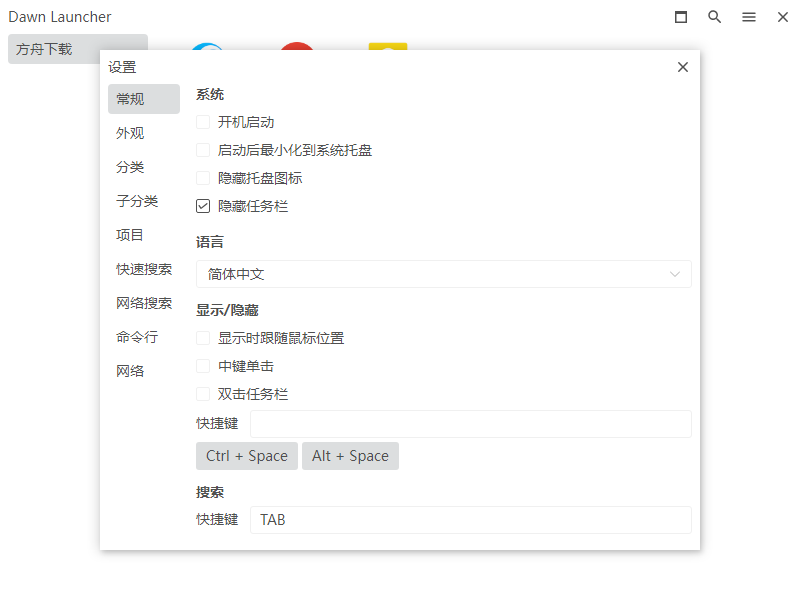Enable 启动后最小化到系统托盘
This screenshot has width=800, height=600.
coord(203,149)
